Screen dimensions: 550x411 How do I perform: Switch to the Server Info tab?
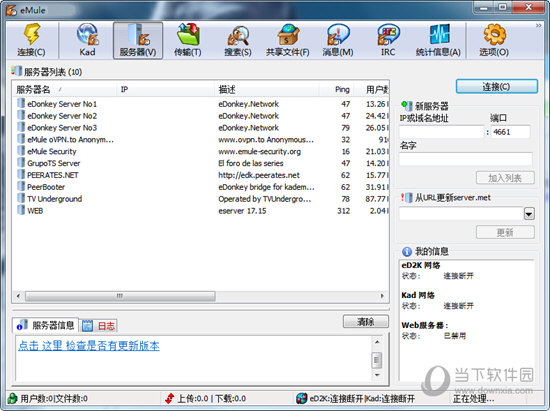pos(46,325)
